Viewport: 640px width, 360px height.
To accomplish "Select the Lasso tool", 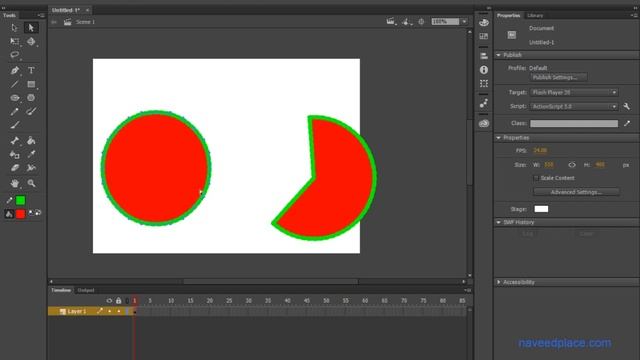I will pos(15,55).
